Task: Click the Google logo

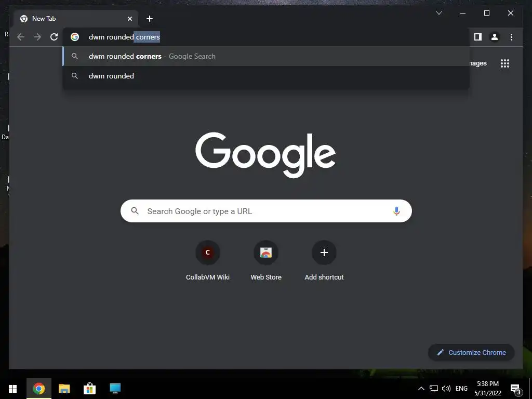Action: [x=265, y=155]
